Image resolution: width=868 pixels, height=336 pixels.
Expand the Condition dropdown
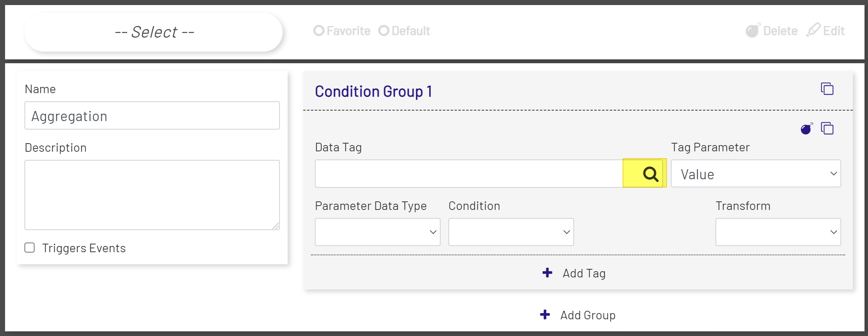coord(510,232)
